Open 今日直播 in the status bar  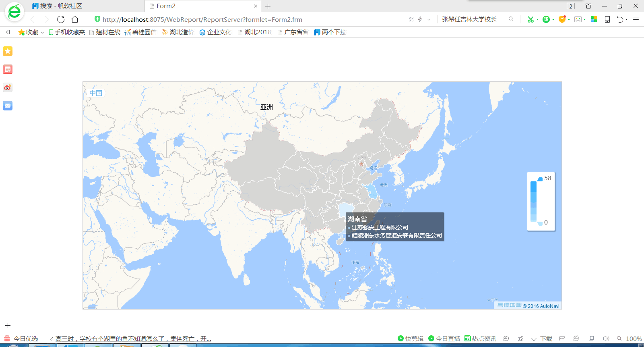point(444,339)
